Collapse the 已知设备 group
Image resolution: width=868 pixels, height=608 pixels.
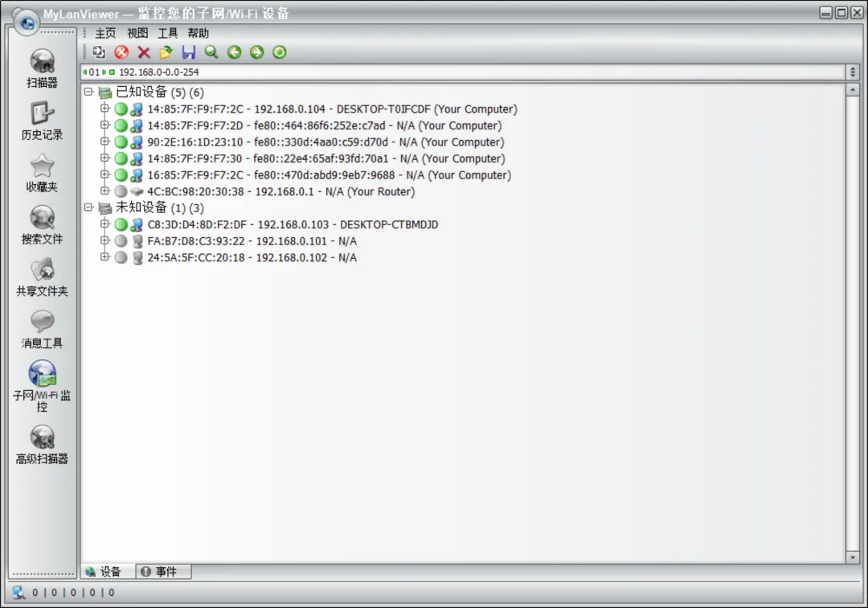point(88,92)
